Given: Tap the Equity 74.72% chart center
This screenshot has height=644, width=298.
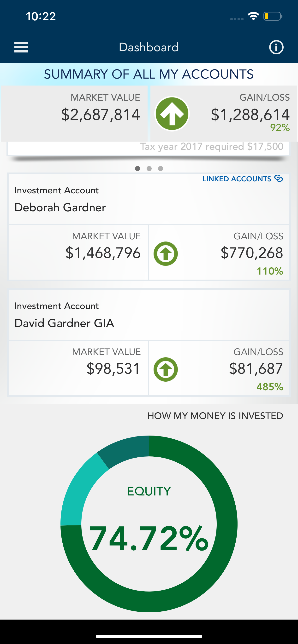Looking at the screenshot, I should (x=149, y=524).
